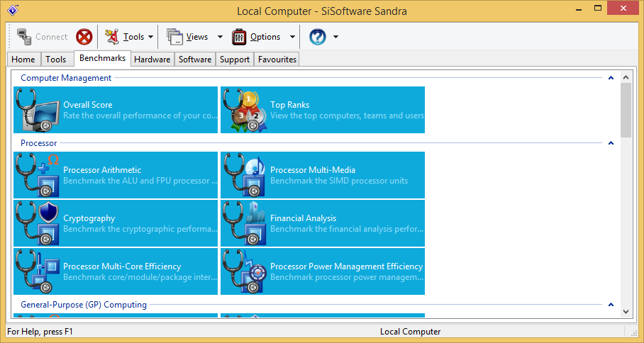644x343 pixels.
Task: Click the Connect computer icon in toolbar
Action: click(24, 37)
